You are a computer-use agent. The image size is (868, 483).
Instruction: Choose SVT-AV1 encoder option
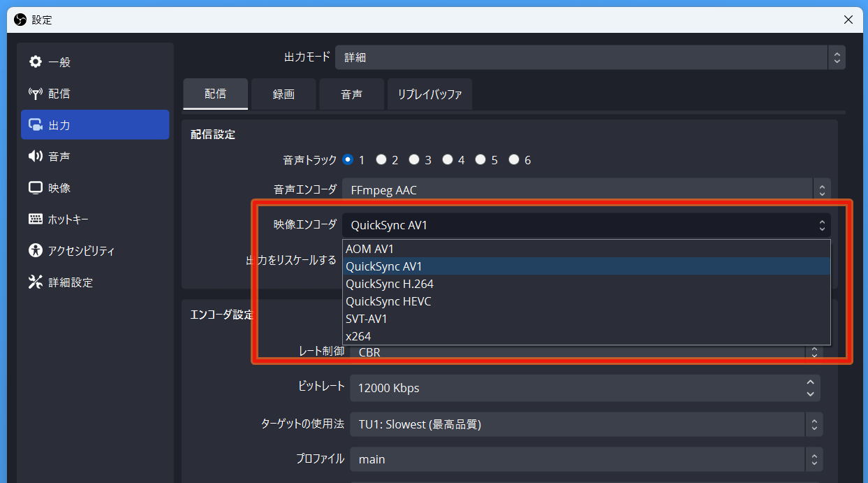point(587,319)
